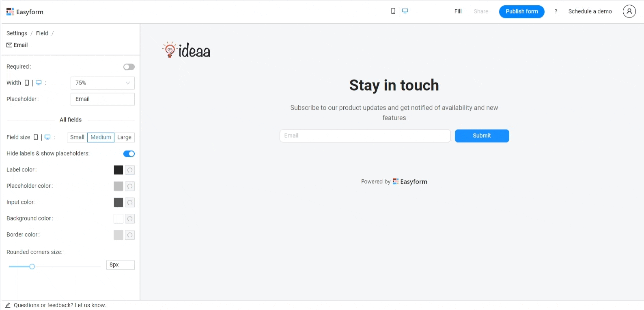
Task: Switch preview to mobile view icon
Action: click(393, 11)
